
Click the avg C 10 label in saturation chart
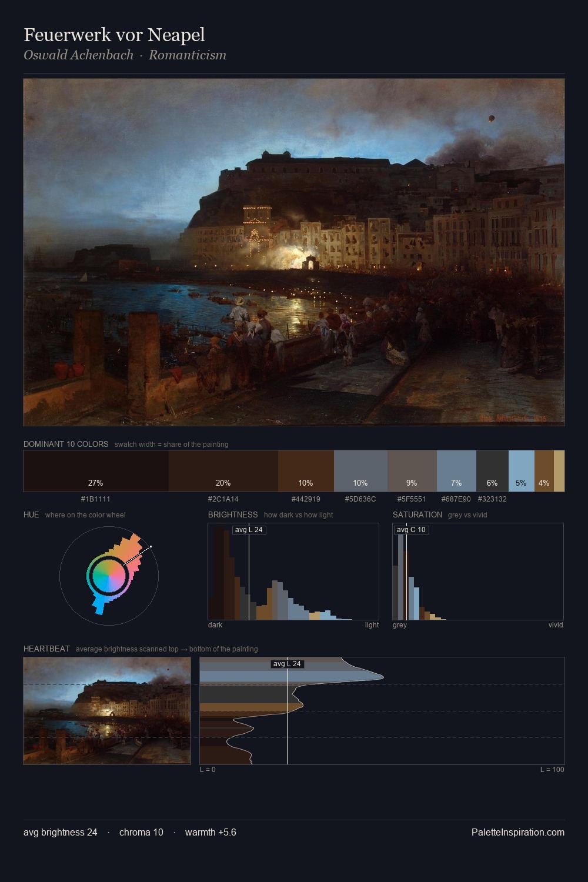pyautogui.click(x=411, y=530)
